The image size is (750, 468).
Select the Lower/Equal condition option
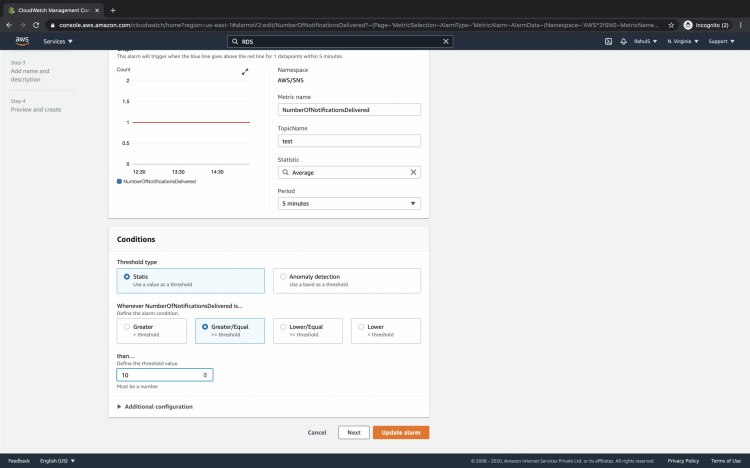point(282,326)
